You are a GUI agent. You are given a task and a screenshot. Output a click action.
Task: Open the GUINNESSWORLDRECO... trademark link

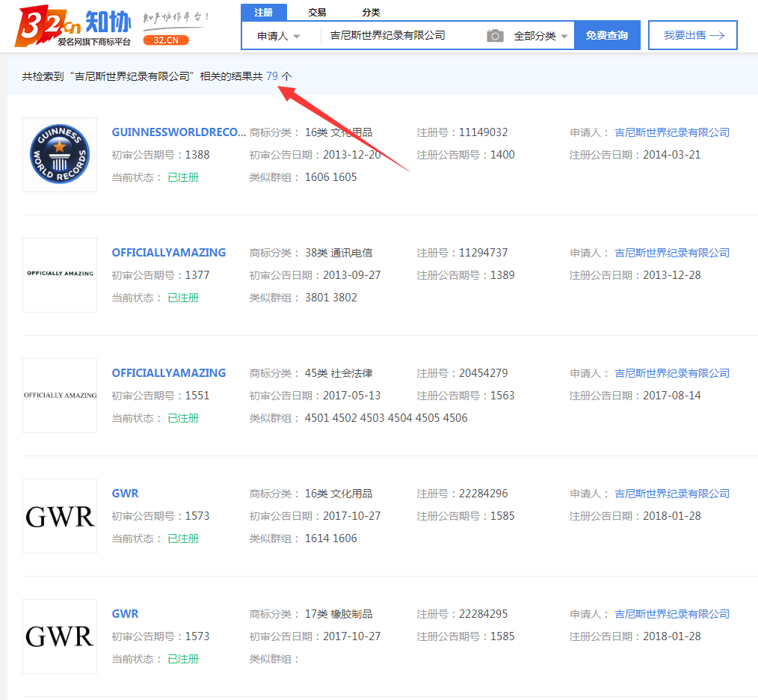[179, 132]
